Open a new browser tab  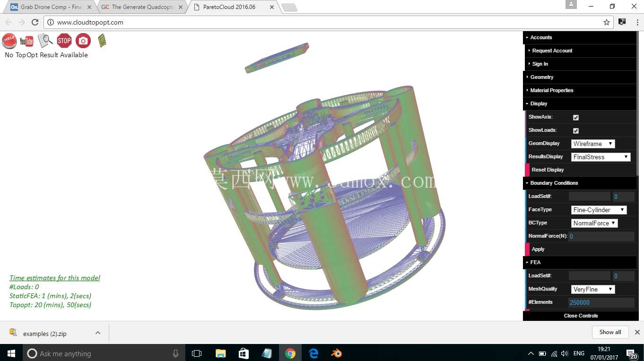[x=289, y=7]
